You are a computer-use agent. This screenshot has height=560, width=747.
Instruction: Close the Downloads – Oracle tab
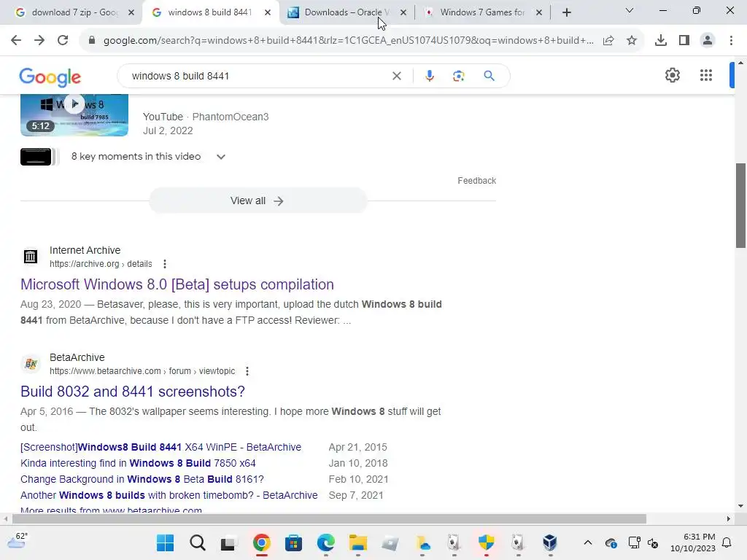pos(403,12)
